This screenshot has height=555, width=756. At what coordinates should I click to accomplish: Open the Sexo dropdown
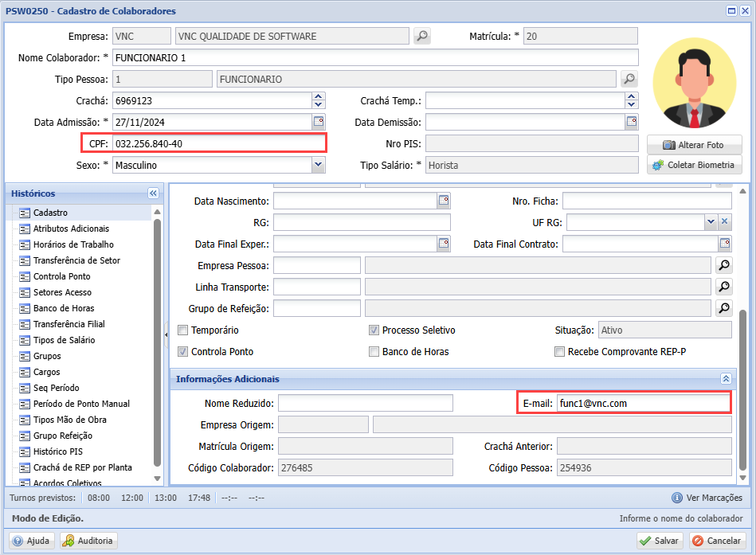(318, 165)
